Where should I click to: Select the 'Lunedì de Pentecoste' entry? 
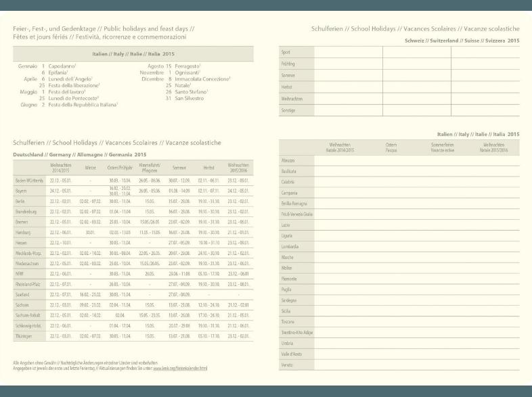tap(74, 98)
